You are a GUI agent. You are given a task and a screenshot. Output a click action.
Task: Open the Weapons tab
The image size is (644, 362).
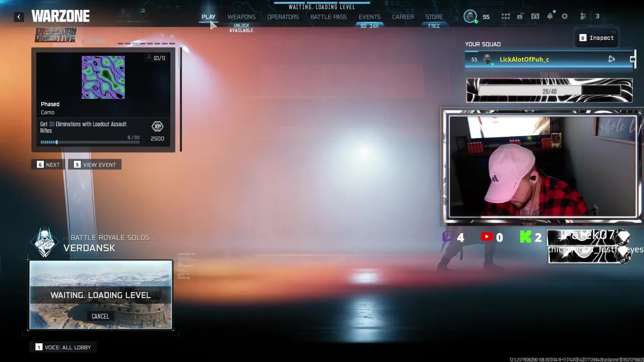[x=242, y=17]
